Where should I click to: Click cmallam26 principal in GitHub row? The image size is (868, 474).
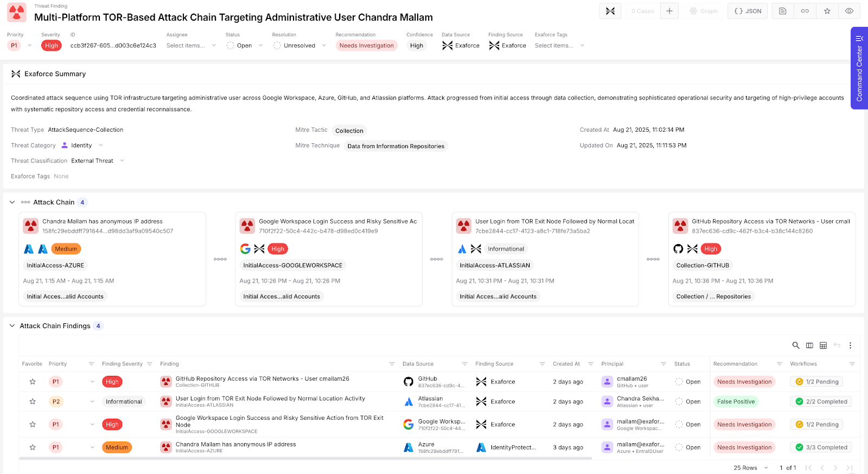[631, 379]
